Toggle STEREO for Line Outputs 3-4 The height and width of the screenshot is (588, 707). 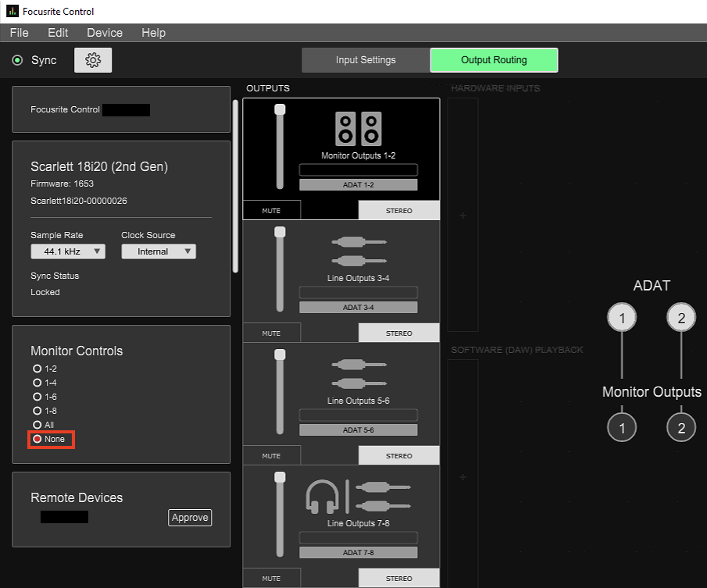coord(399,333)
